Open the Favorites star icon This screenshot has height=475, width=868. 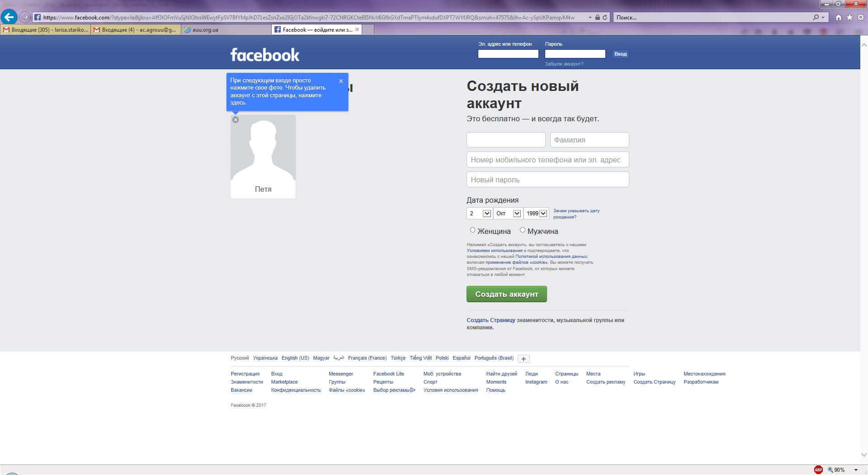(849, 17)
